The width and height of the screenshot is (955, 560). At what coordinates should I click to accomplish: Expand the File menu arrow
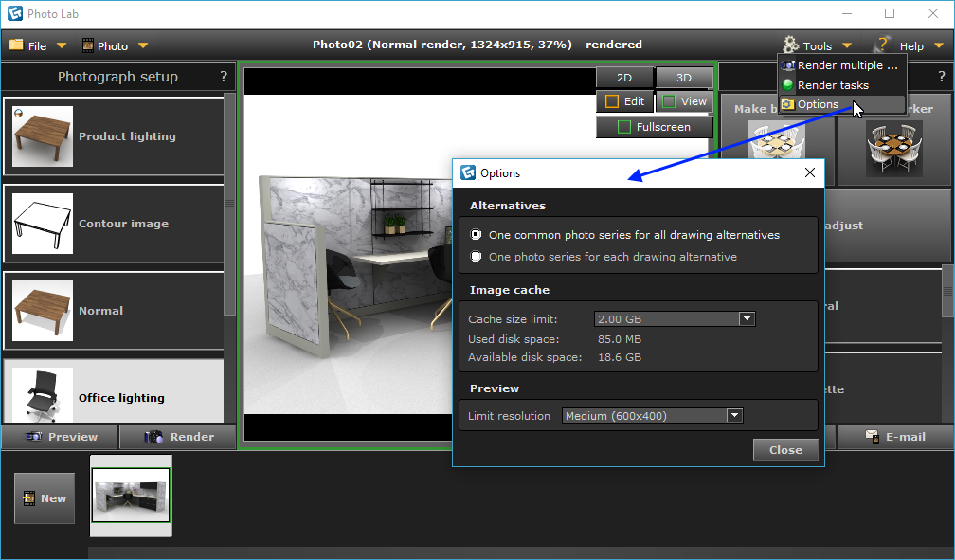click(x=62, y=45)
